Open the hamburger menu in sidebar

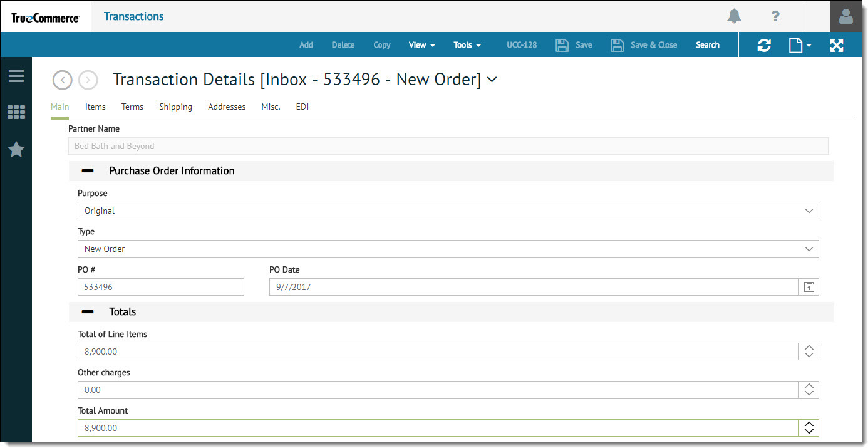[16, 76]
